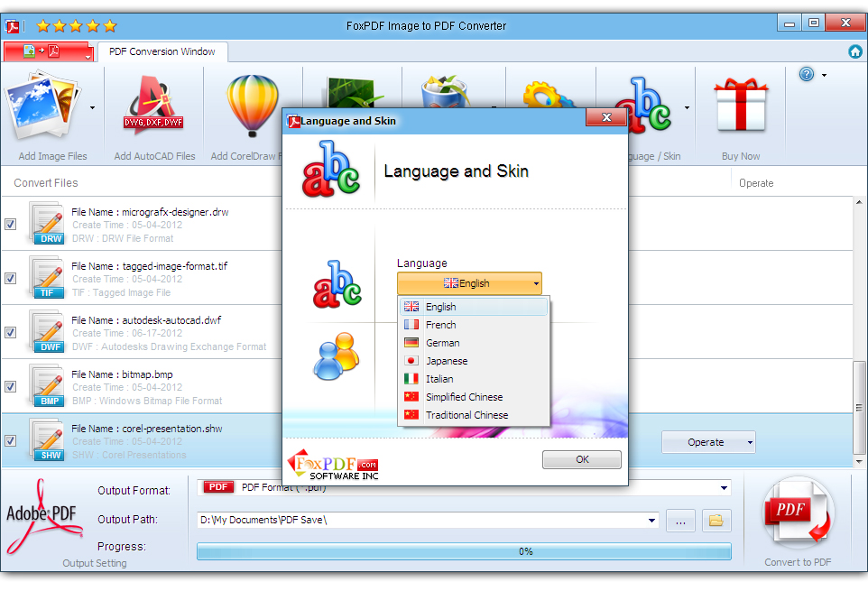Image resolution: width=868 pixels, height=591 pixels.
Task: Expand the Language / Skin toolbar dropdown arrow
Action: [x=687, y=108]
